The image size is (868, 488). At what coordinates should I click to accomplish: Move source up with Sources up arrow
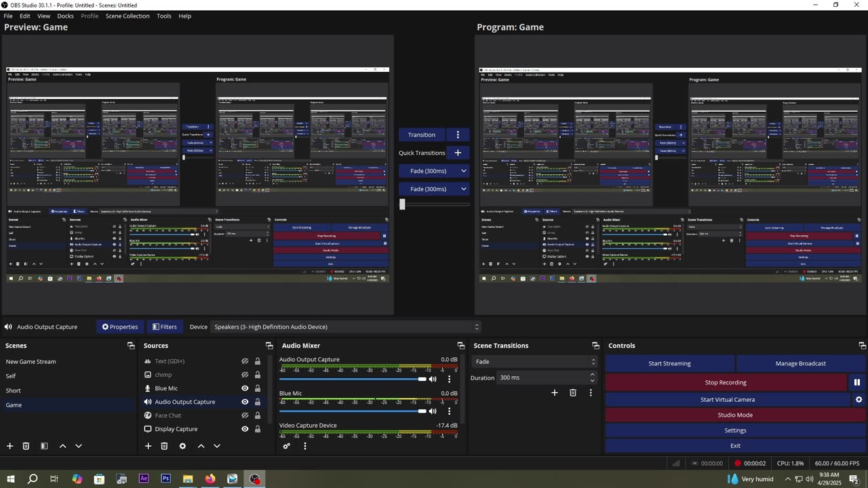coord(201,446)
